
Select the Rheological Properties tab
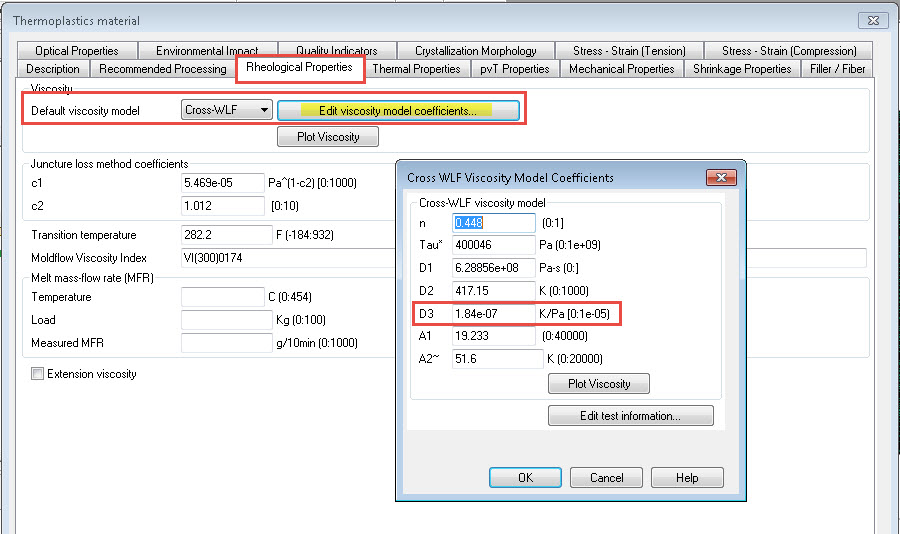tap(300, 67)
